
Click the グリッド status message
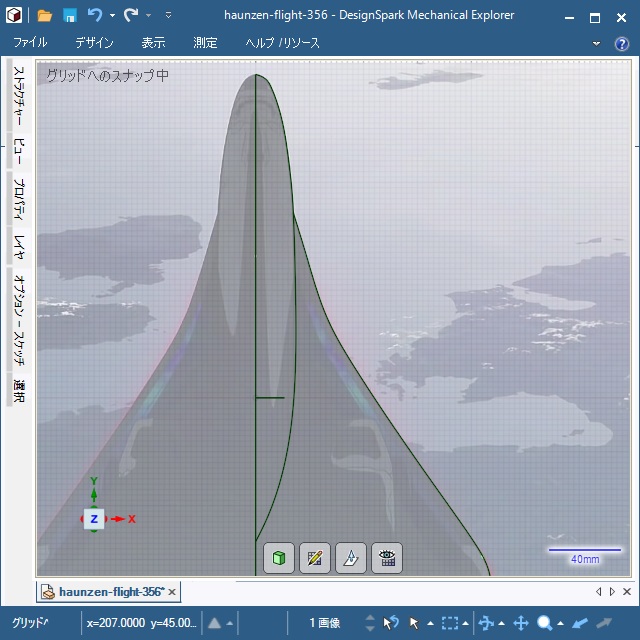coord(30,623)
